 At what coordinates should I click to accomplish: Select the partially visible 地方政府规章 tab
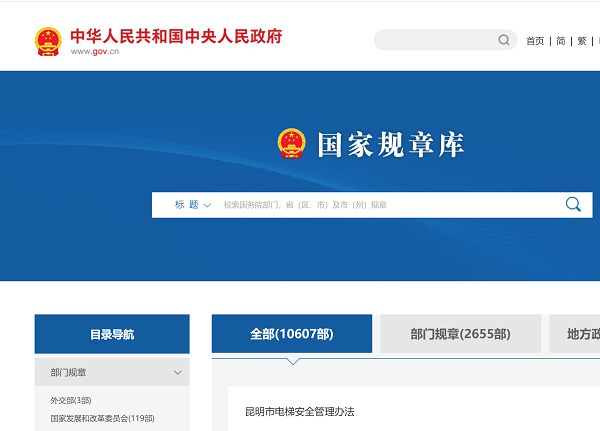tap(574, 334)
